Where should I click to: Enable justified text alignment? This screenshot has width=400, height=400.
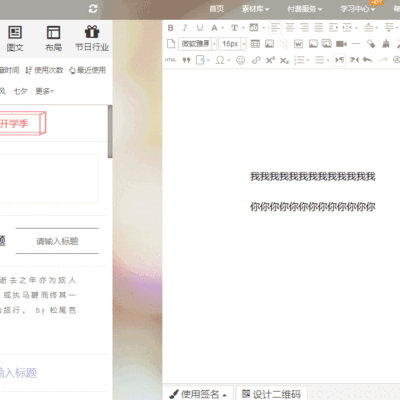click(319, 28)
